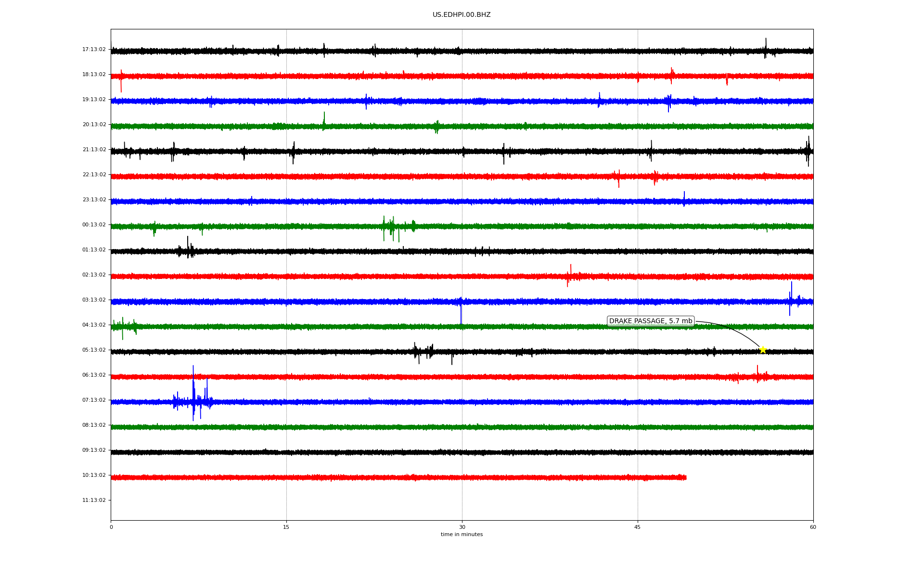Click the tall blue spike at 30 minutes in 03:13:02 trace
This screenshot has height=578, width=924.
(461, 311)
